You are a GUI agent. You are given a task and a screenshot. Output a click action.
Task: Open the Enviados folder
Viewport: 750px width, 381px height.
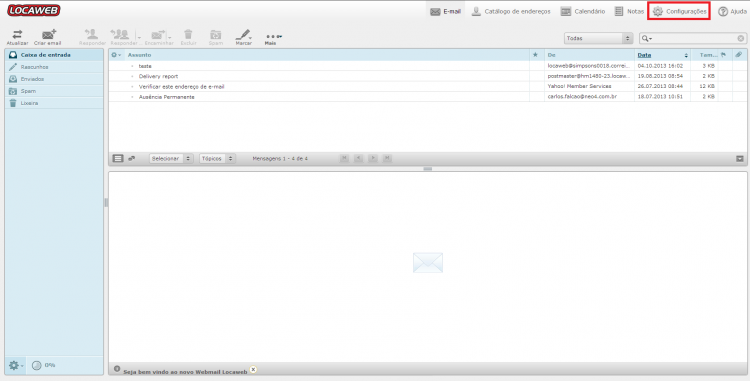54,79
